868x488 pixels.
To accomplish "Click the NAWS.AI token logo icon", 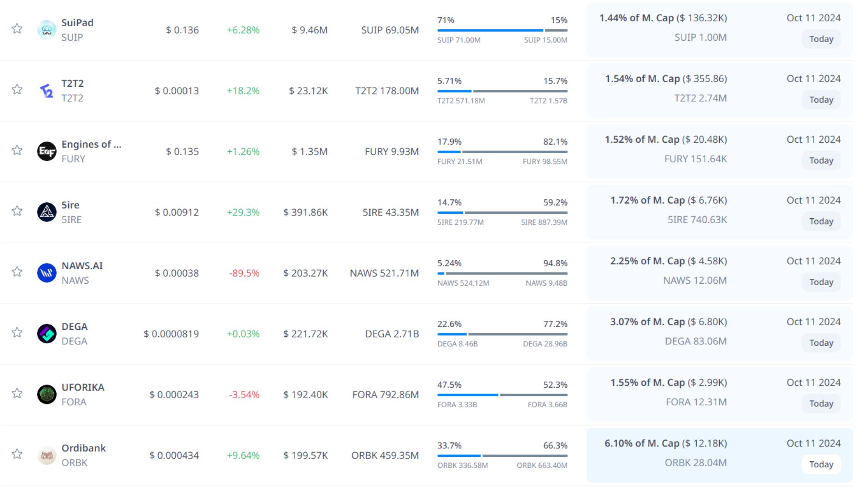I will tap(47, 273).
